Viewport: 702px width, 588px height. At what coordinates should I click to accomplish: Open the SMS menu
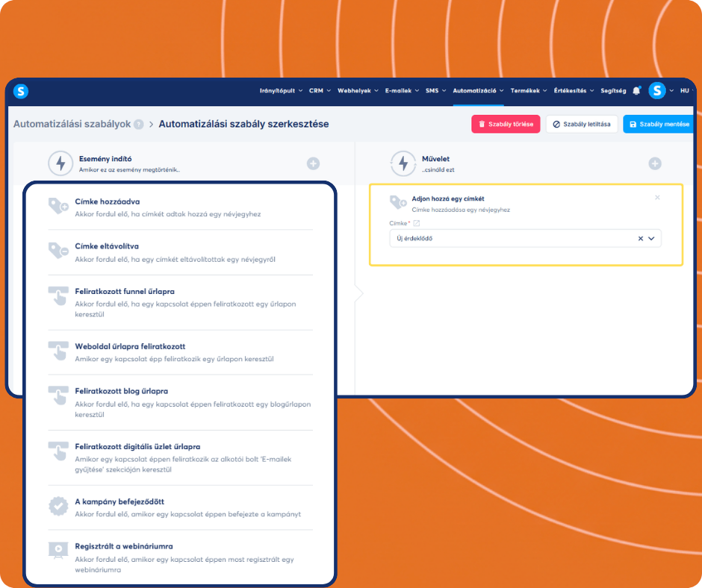[435, 91]
